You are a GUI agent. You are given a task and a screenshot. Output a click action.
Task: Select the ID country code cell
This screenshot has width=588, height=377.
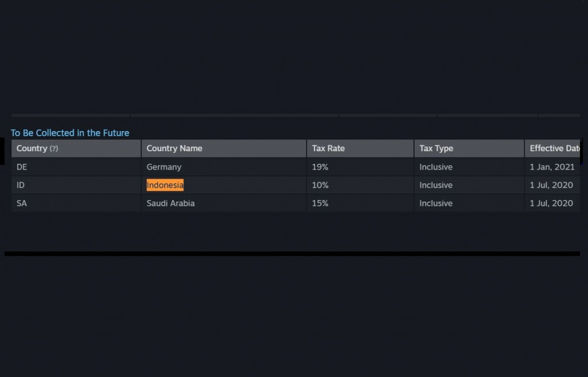21,185
